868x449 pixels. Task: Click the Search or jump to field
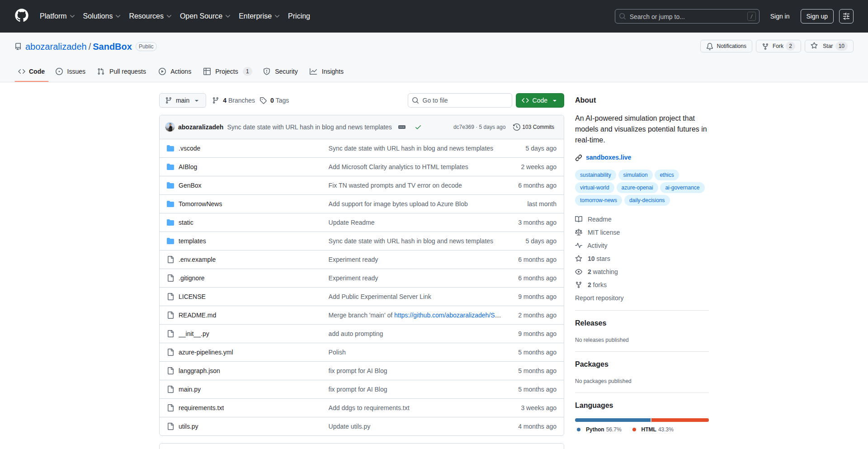[687, 16]
